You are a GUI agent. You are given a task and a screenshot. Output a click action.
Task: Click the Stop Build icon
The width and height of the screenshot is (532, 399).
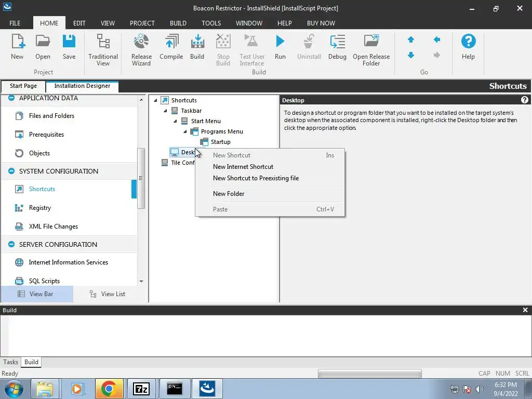click(x=223, y=50)
